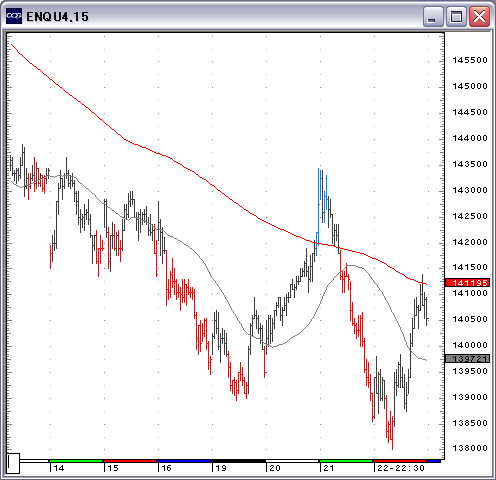Click the 139500 price axis label
Screen dimensions: 496x480
[x=470, y=371]
